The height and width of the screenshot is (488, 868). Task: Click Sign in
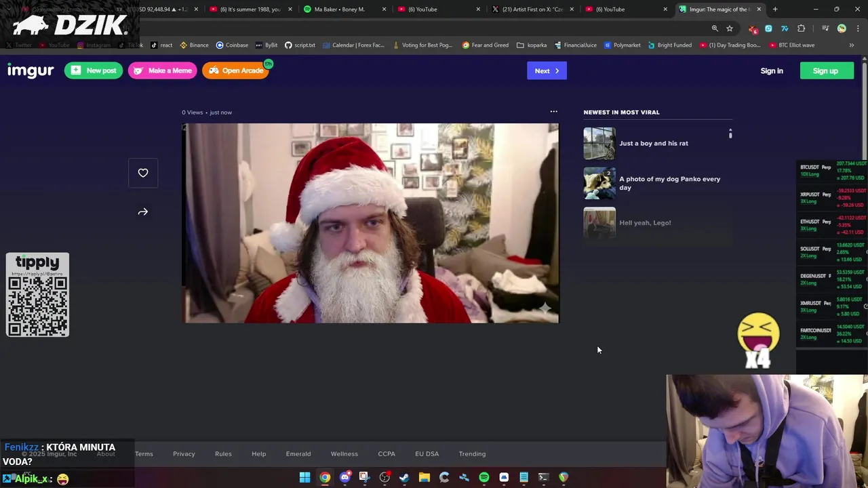(772, 70)
